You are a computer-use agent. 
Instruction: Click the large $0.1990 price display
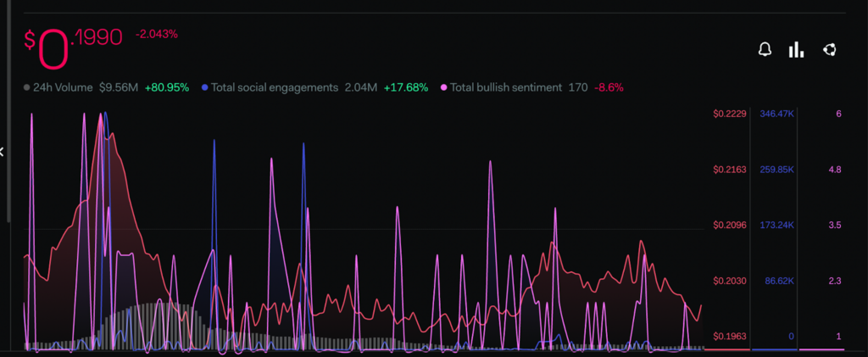pos(73,47)
